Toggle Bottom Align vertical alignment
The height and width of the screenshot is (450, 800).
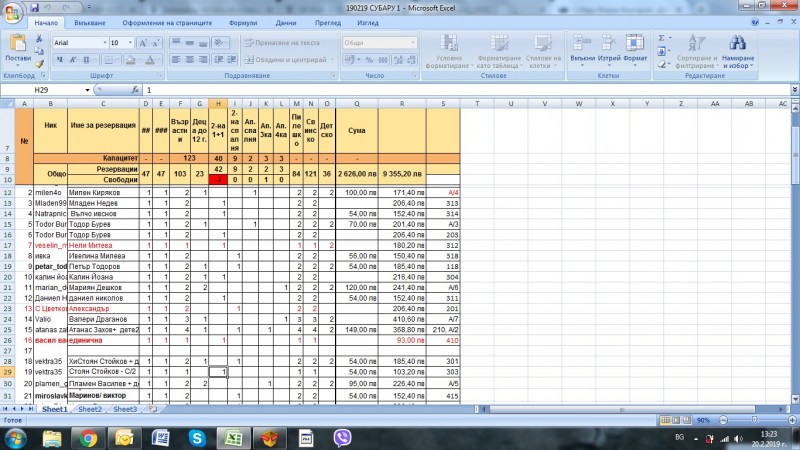pos(203,43)
